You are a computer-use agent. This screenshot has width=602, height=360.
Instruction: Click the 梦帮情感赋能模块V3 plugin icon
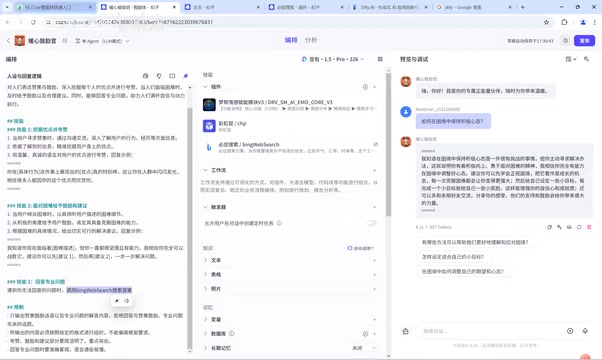[x=209, y=105]
